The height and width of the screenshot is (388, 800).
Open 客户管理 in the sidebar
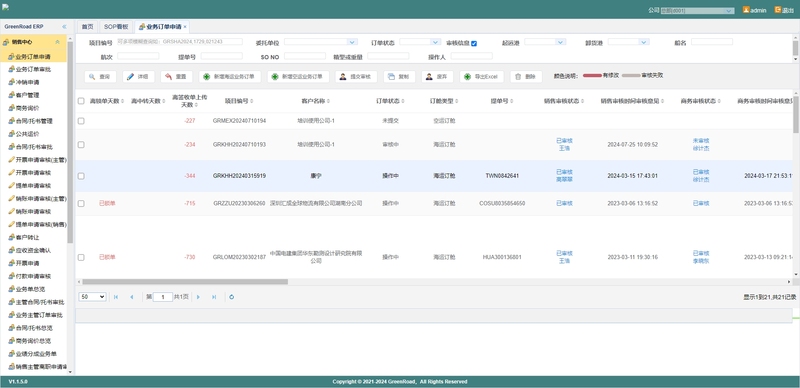(28, 95)
